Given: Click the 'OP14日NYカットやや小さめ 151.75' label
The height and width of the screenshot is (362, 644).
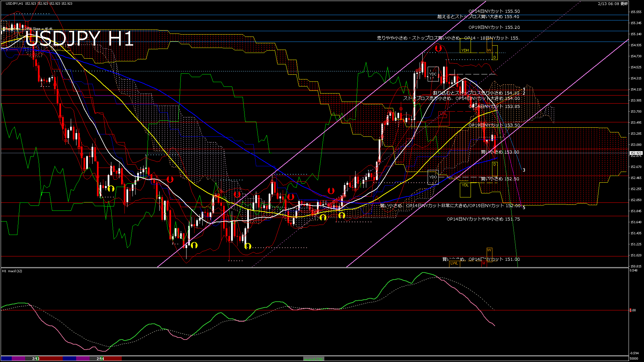Looking at the screenshot, I should pos(483,219).
